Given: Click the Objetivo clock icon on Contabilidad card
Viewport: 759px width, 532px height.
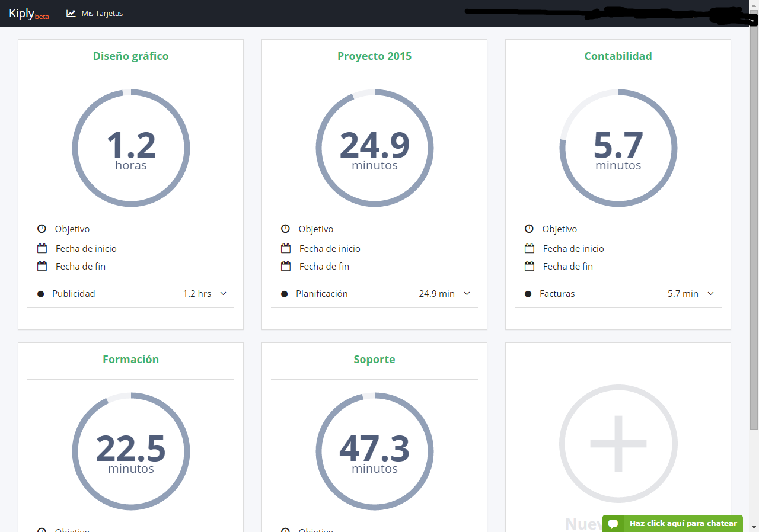Looking at the screenshot, I should (x=529, y=229).
